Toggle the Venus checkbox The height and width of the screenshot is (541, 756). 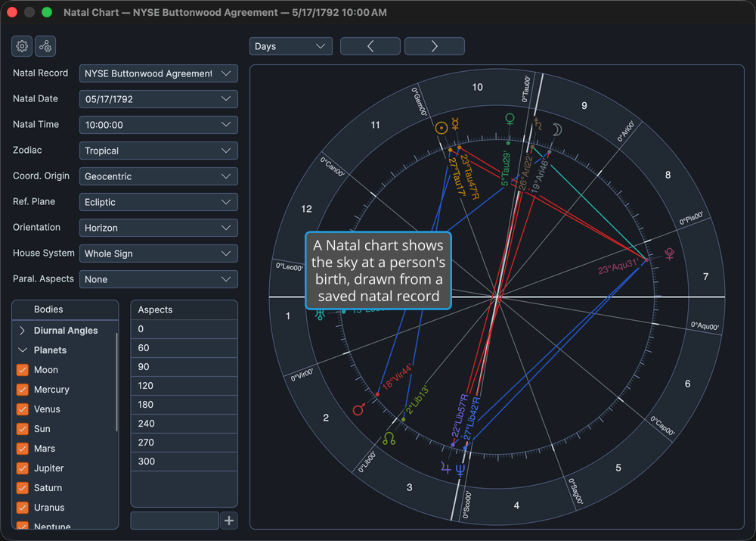pos(22,409)
